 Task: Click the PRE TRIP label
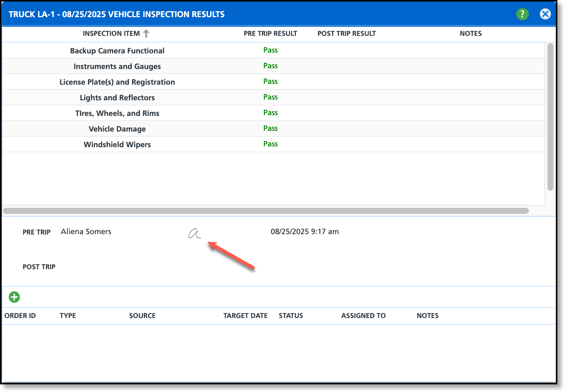(37, 232)
